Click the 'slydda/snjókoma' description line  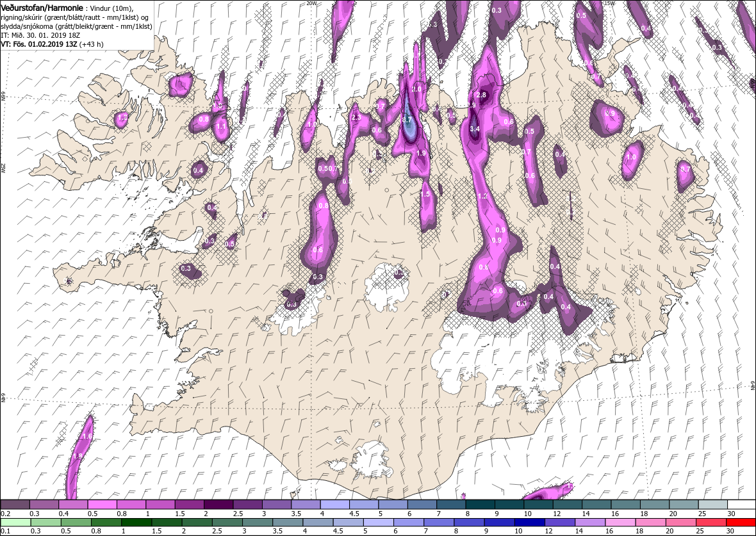[77, 26]
